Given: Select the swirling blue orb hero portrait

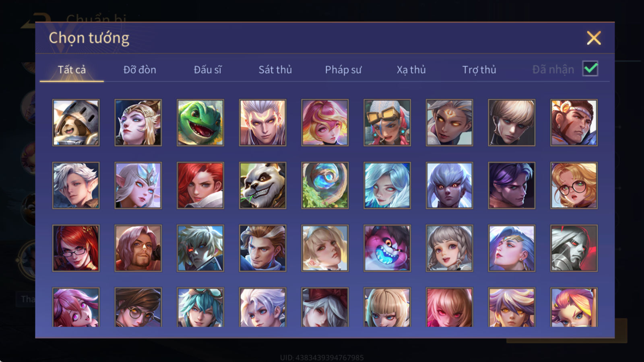Looking at the screenshot, I should tap(325, 185).
